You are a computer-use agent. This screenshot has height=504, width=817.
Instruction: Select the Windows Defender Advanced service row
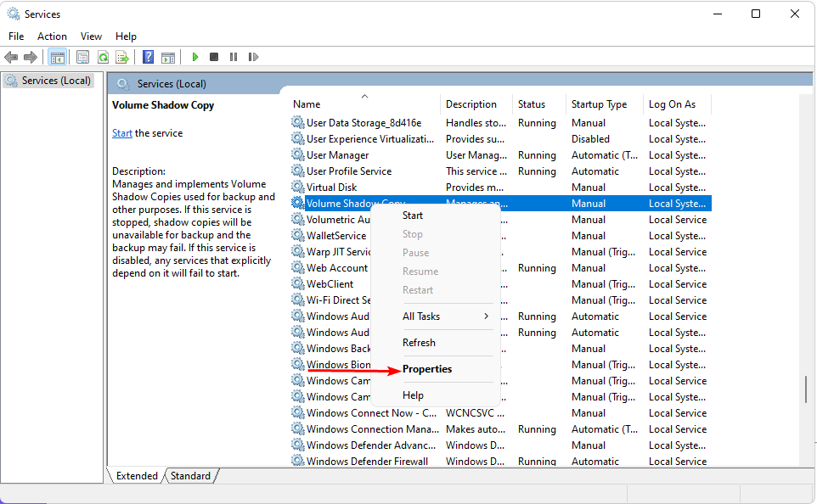pos(501,445)
